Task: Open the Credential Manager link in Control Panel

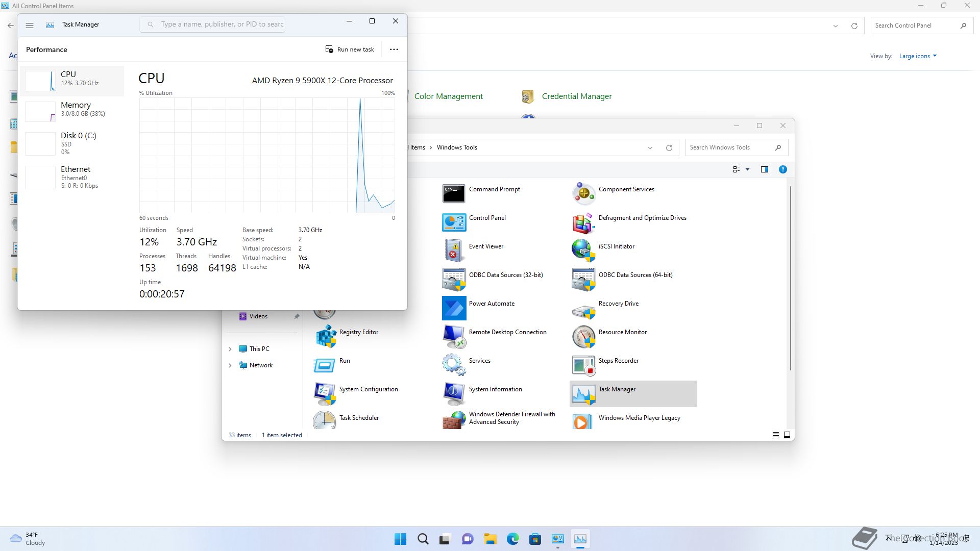Action: [x=576, y=96]
